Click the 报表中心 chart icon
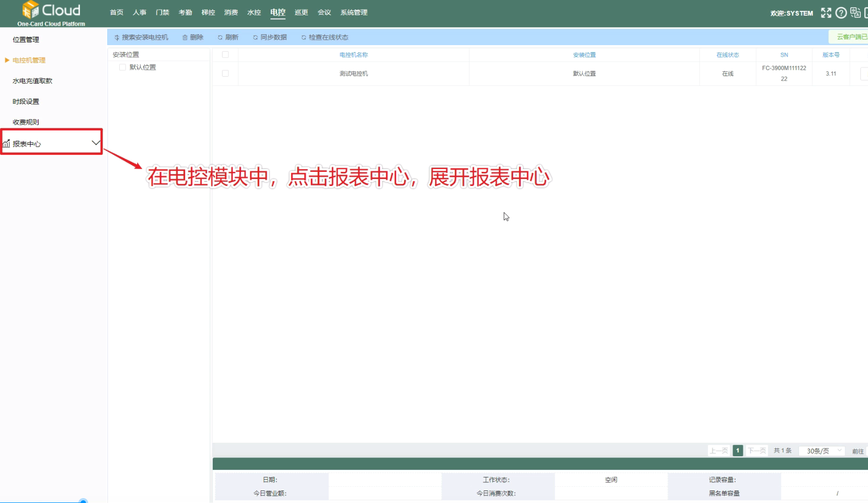The width and height of the screenshot is (868, 503). [7, 144]
